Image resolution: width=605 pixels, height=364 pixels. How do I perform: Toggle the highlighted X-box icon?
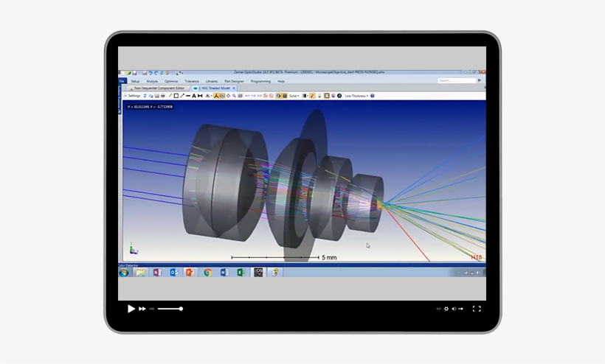[327, 96]
